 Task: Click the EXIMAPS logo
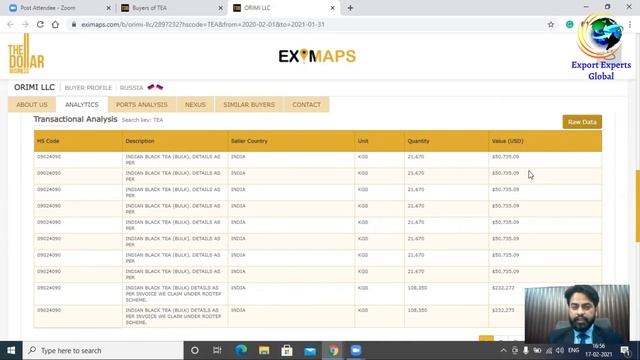(317, 56)
